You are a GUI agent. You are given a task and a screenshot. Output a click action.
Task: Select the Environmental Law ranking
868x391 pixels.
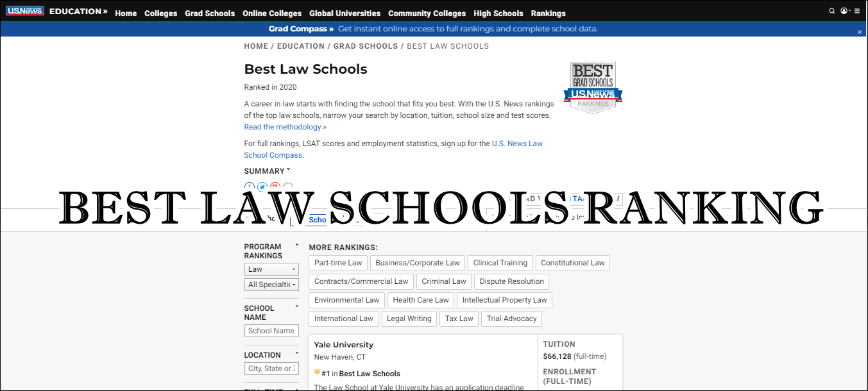tap(346, 300)
